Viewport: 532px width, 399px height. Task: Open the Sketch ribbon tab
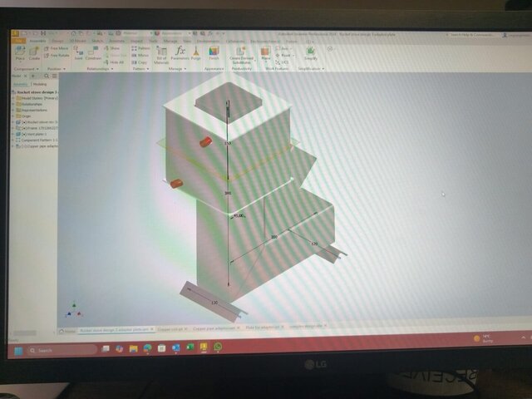pyautogui.click(x=97, y=41)
